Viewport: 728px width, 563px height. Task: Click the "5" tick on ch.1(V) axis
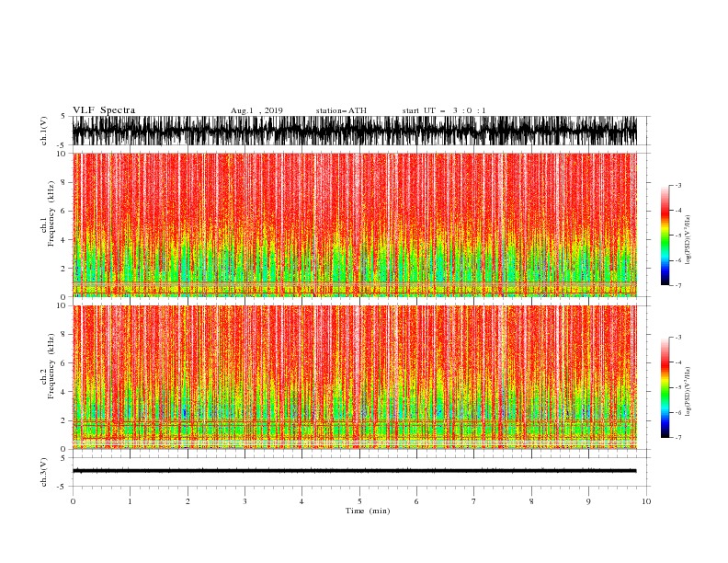(x=63, y=116)
